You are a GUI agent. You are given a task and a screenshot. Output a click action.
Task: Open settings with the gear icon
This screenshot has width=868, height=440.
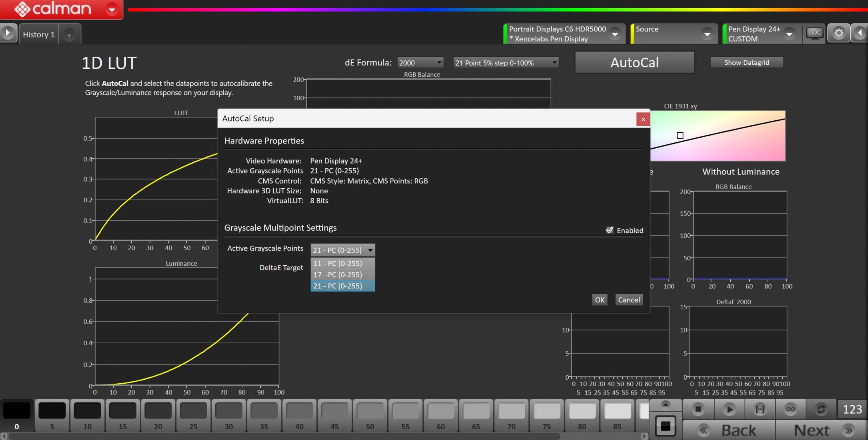click(839, 33)
